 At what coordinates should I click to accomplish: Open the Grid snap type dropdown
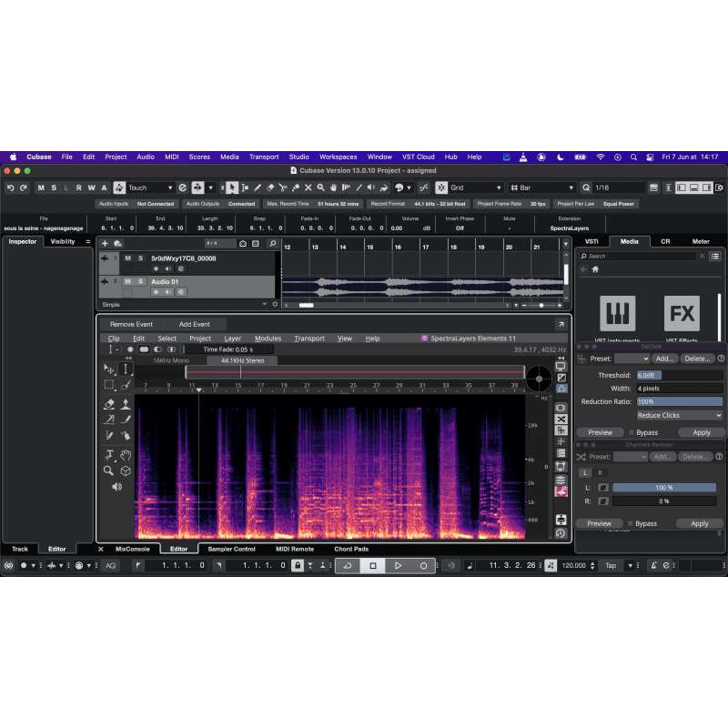476,187
